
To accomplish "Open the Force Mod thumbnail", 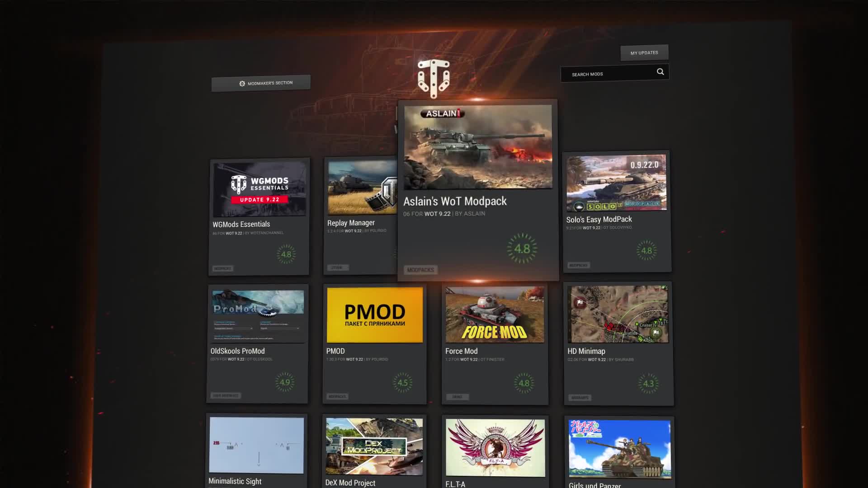I will pyautogui.click(x=495, y=315).
